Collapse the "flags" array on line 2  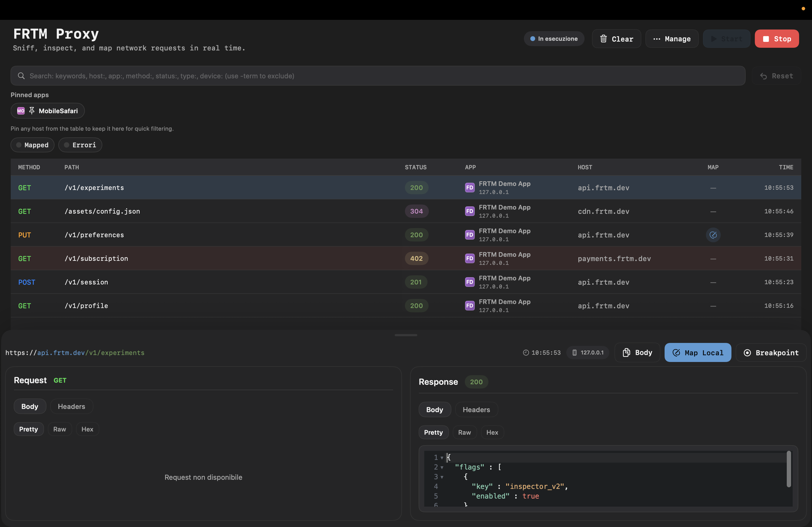442,467
